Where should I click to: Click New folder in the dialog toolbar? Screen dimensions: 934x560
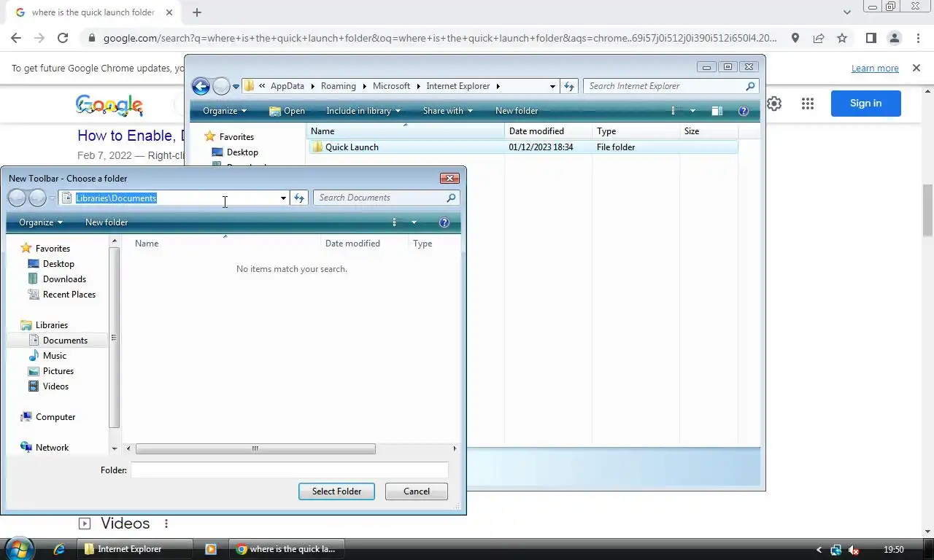click(107, 222)
